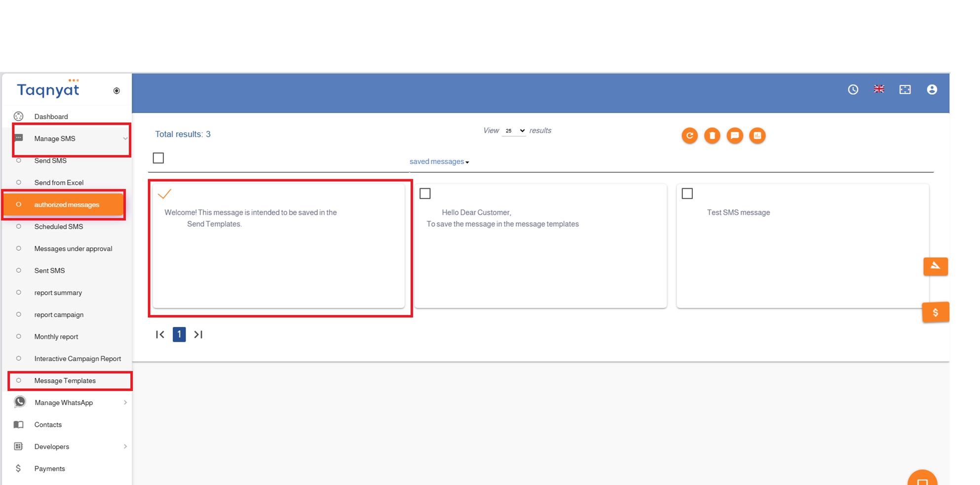Click the orange refresh button
Image resolution: width=980 pixels, height=485 pixels.
tap(690, 135)
